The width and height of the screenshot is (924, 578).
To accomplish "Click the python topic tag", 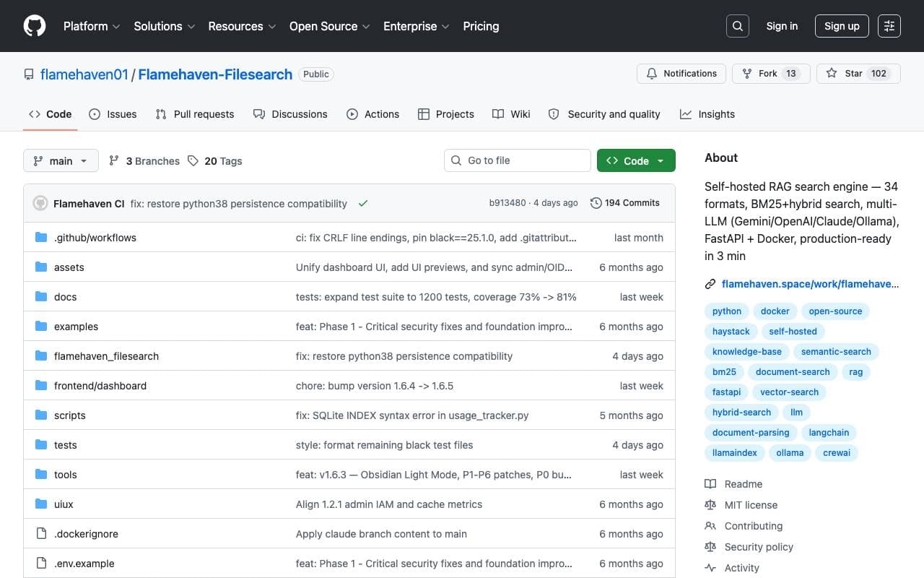I will click(x=727, y=311).
